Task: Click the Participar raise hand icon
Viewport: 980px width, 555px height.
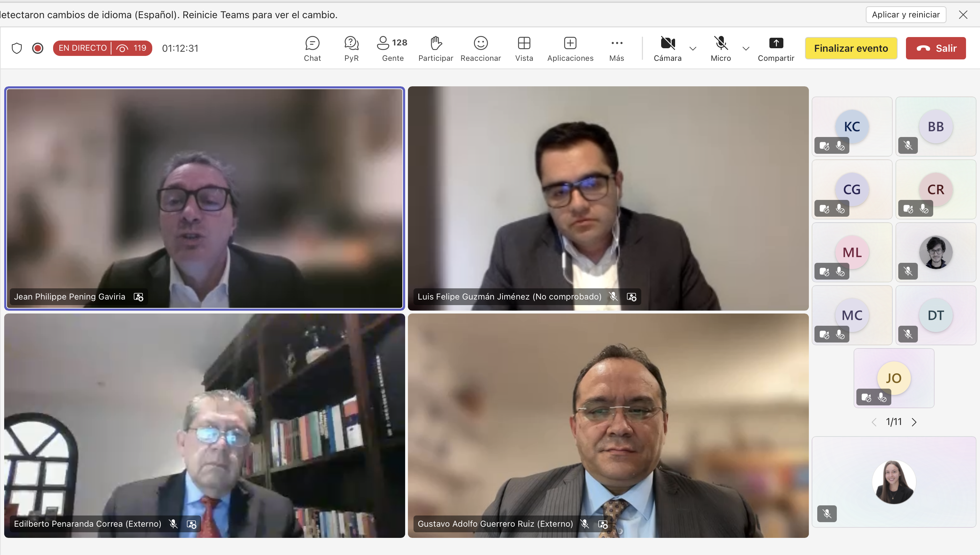Action: [x=436, y=49]
